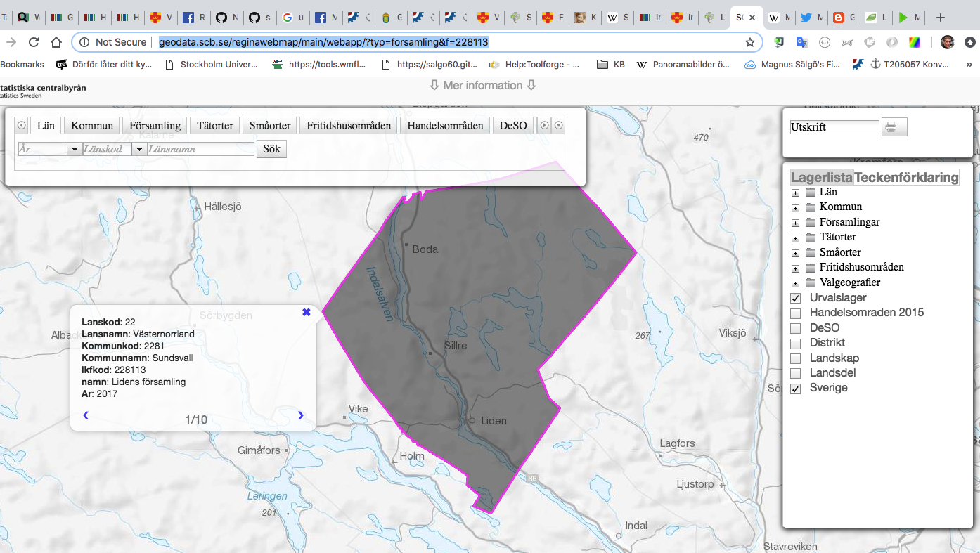
Task: Expand the Församlingar layer folder
Action: 795,223
